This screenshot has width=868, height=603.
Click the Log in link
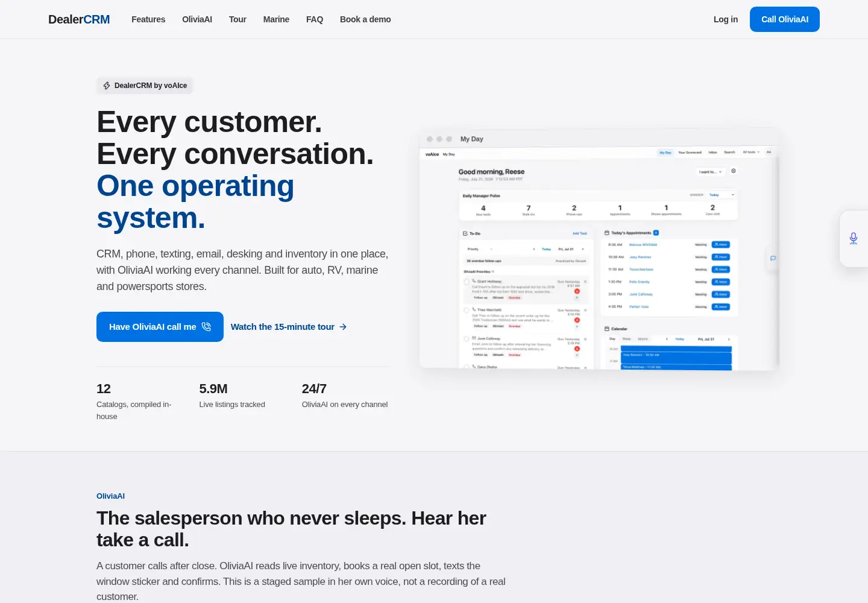point(726,19)
